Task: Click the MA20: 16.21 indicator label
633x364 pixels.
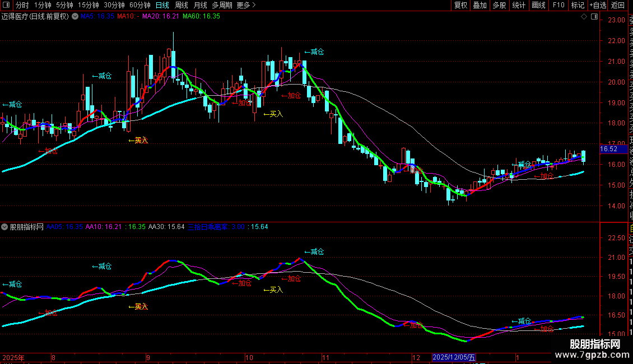Action: tap(161, 16)
